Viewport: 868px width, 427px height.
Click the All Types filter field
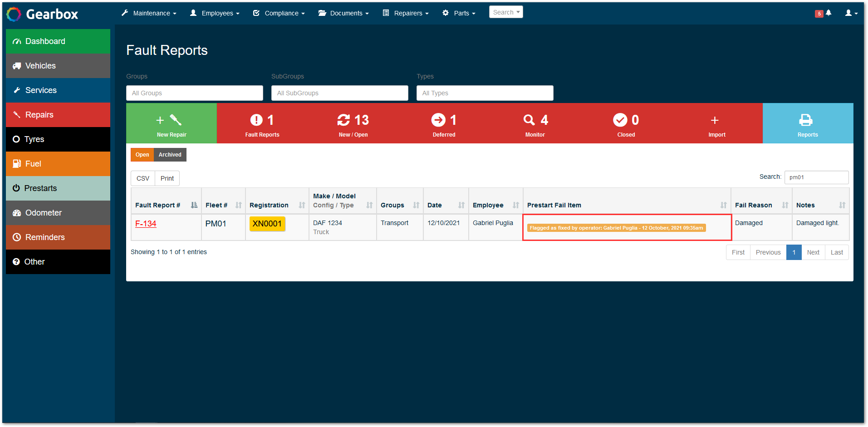click(x=485, y=93)
